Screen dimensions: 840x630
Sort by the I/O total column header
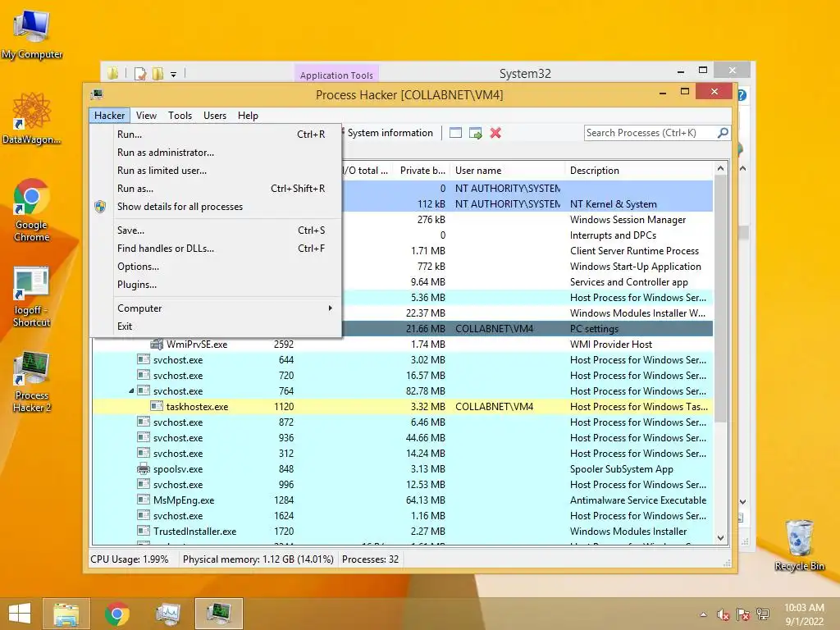[367, 171]
